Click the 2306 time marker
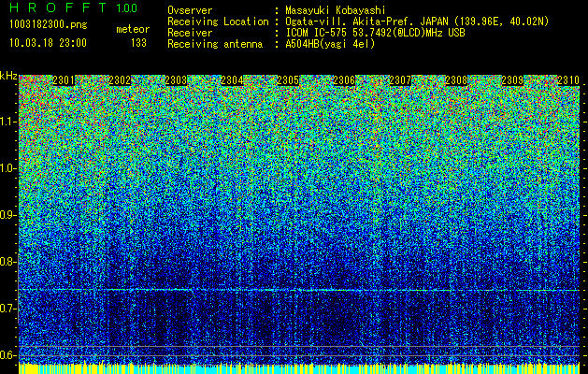 tap(344, 80)
